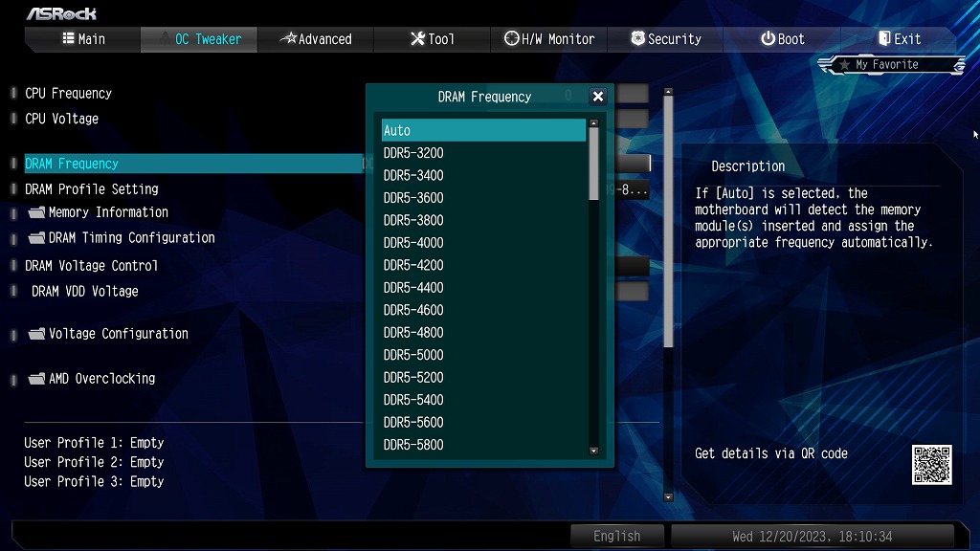Switch to the H/W Monitor tab
This screenshot has width=980, height=551.
click(548, 38)
